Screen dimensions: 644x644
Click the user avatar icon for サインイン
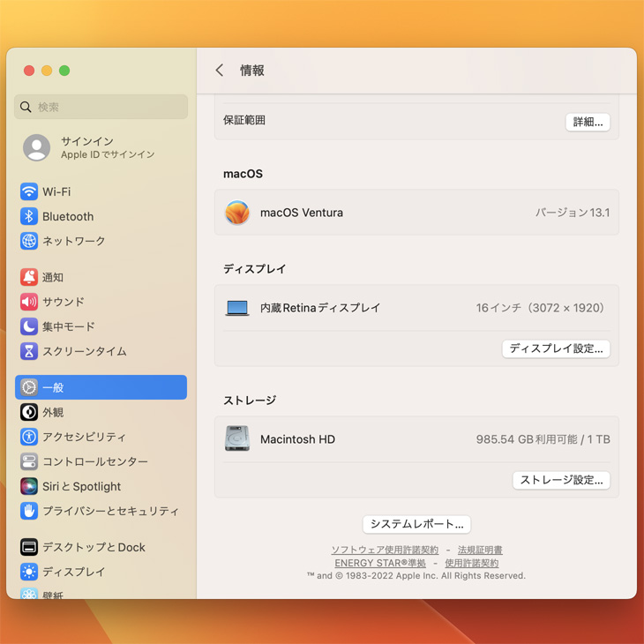pos(36,147)
